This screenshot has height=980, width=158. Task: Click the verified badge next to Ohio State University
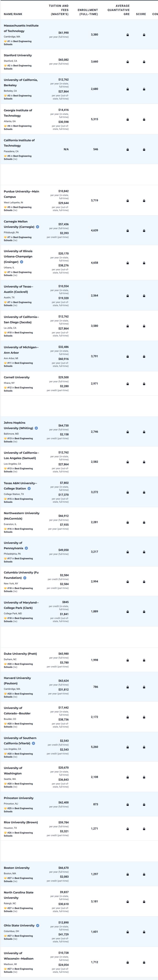(x=38, y=925)
